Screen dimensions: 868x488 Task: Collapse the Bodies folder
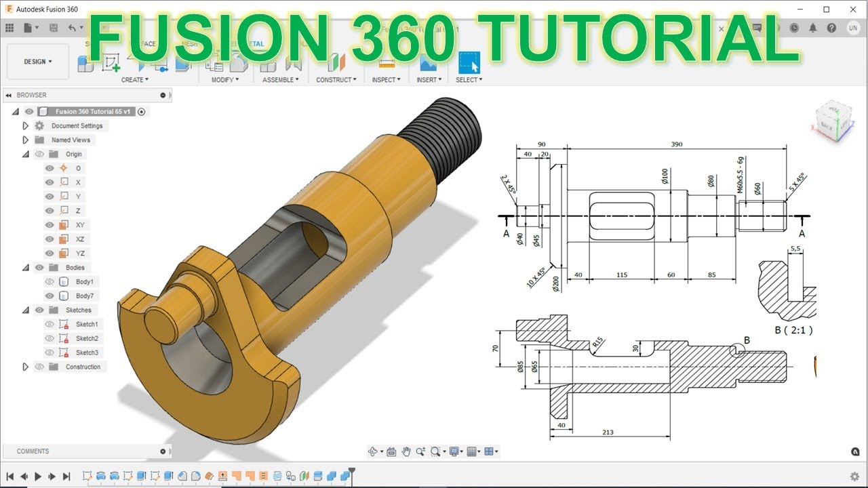tap(26, 267)
